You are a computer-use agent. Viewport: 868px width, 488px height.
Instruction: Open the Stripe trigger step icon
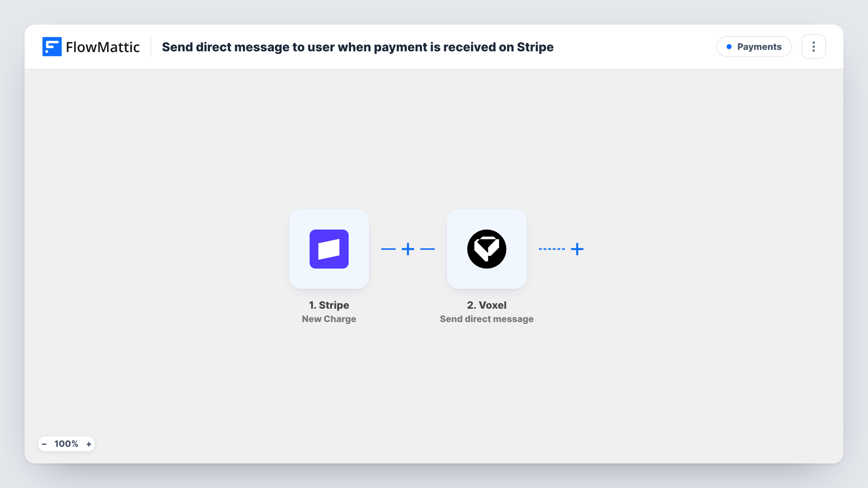point(329,249)
